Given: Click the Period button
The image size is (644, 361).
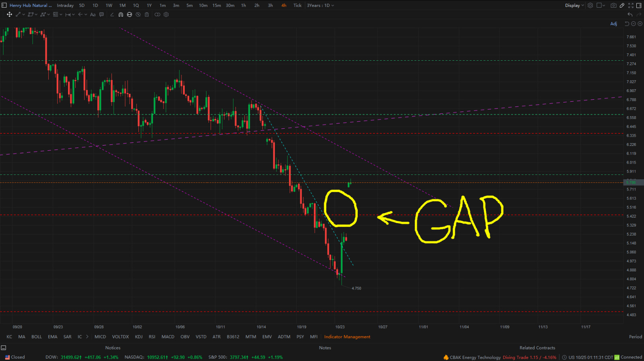Looking at the screenshot, I should [x=636, y=337].
